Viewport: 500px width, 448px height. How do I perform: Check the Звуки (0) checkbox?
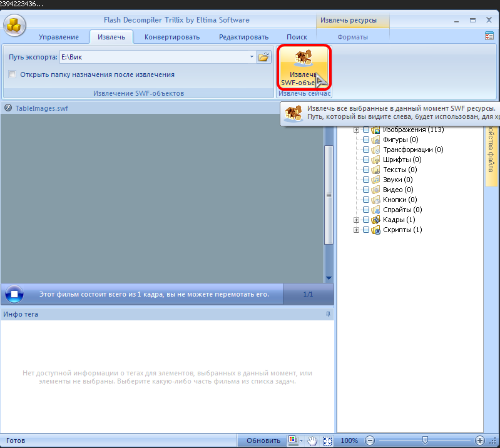366,180
